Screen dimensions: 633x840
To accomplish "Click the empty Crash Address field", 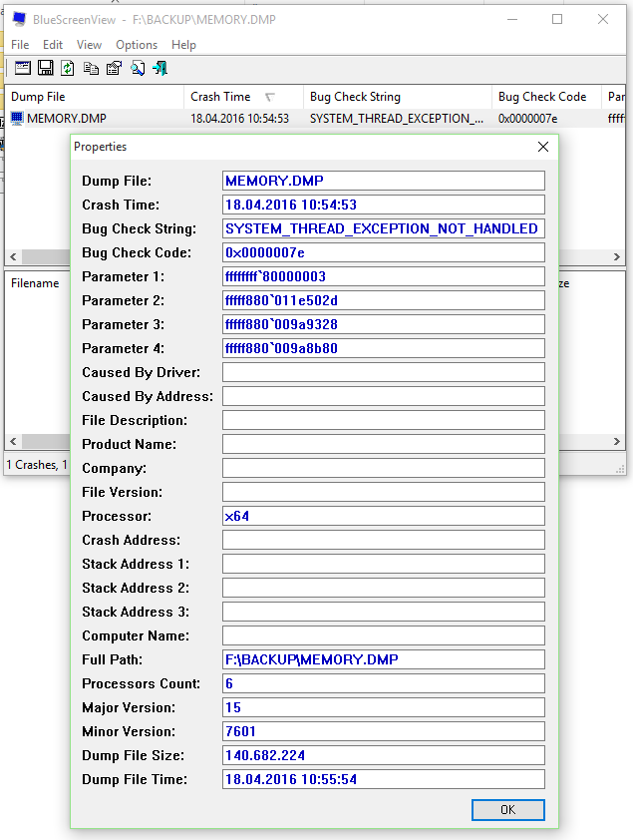I will click(x=384, y=540).
